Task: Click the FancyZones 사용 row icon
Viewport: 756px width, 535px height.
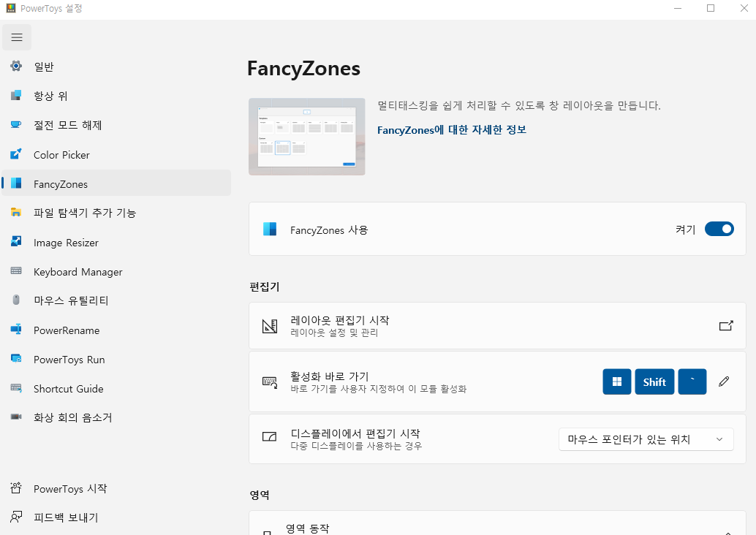Action: 270,229
